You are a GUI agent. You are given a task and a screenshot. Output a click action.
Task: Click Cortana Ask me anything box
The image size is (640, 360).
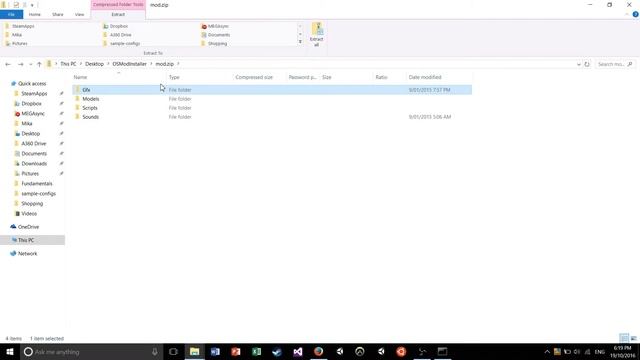pyautogui.click(x=91, y=351)
